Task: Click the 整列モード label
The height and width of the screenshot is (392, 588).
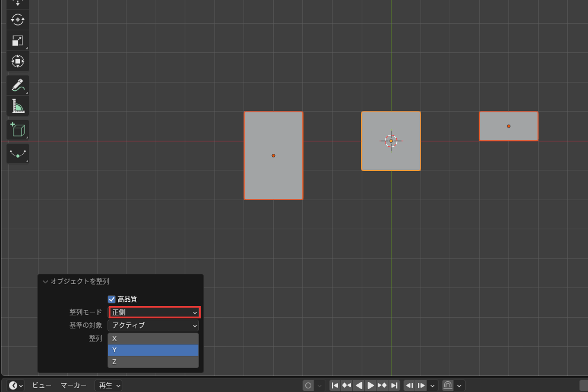Action: pos(86,312)
